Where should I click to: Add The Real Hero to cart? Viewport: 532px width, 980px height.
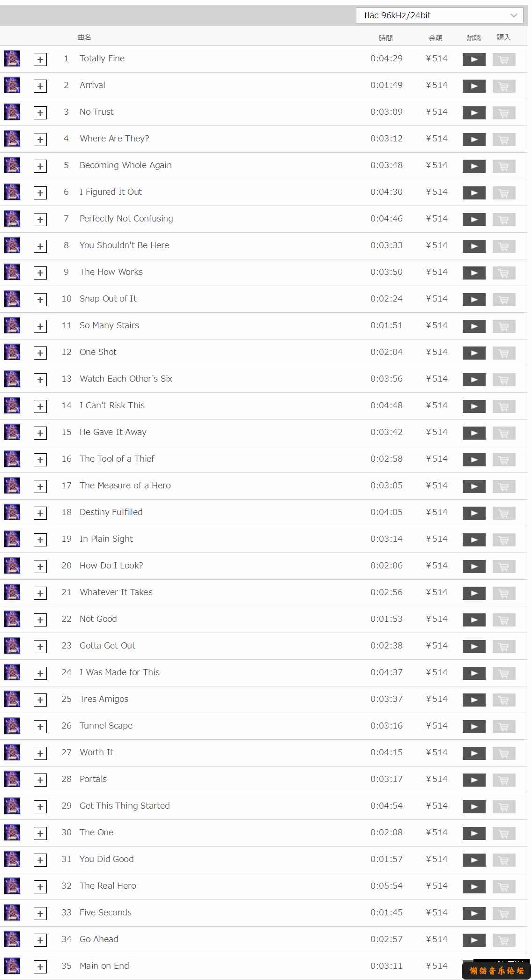[x=504, y=887]
